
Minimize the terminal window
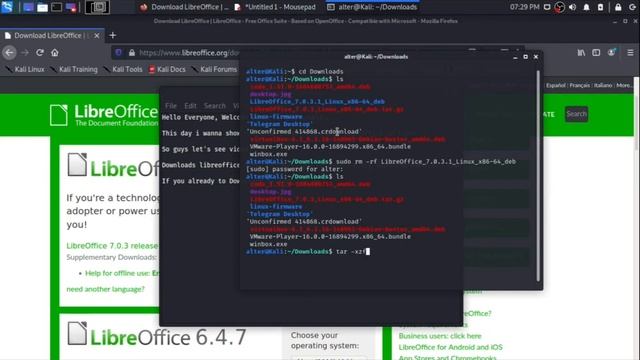tap(515, 57)
